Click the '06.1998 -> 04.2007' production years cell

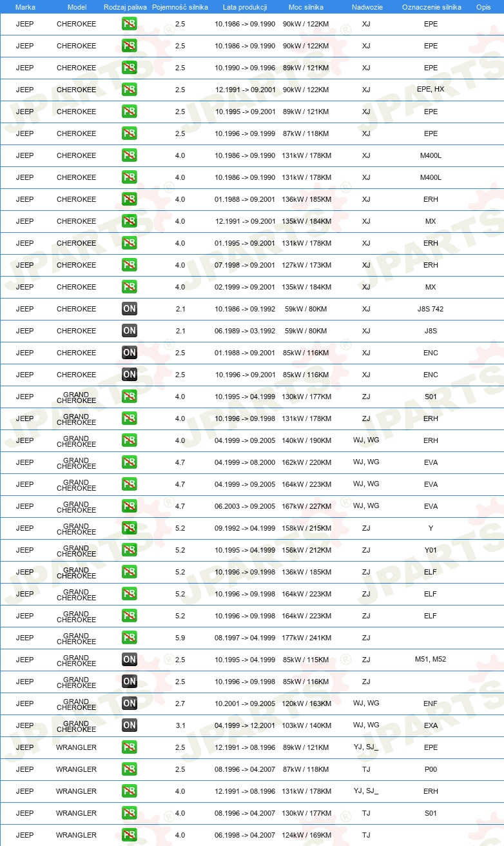245,835
